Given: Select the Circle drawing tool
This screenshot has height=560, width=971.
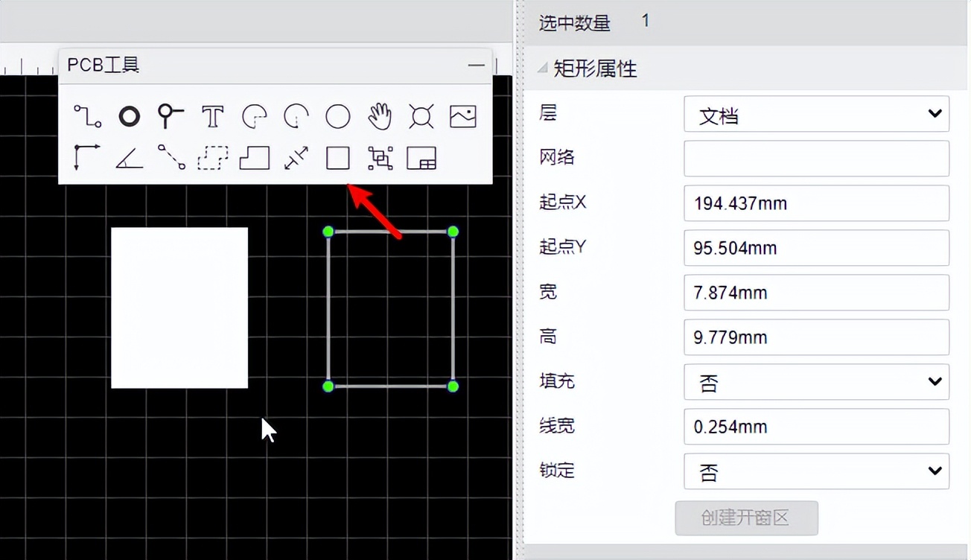Looking at the screenshot, I should coord(337,116).
